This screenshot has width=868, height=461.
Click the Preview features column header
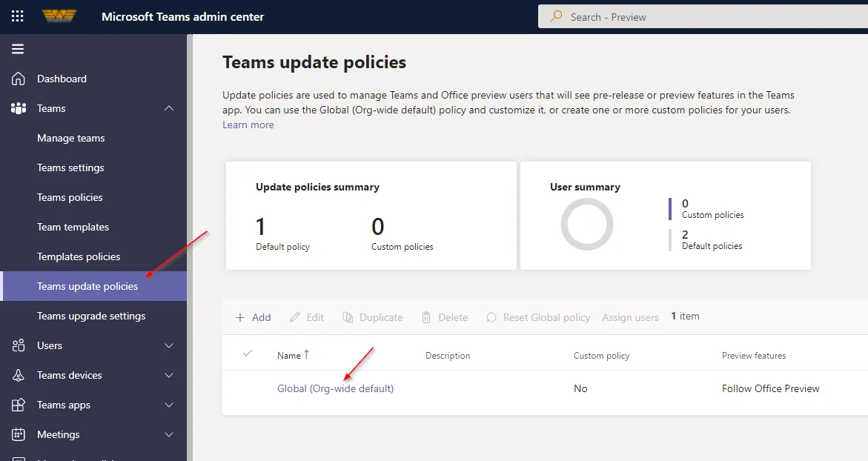click(x=754, y=356)
